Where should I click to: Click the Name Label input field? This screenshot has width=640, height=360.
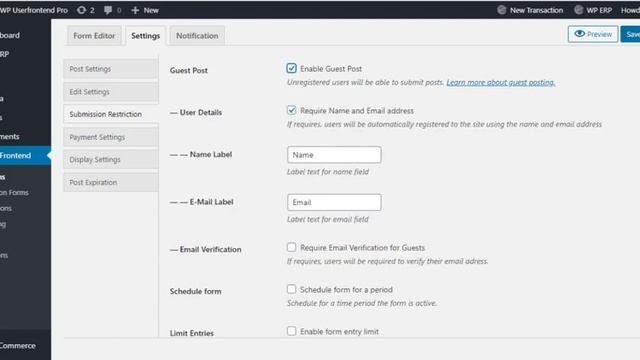(334, 155)
